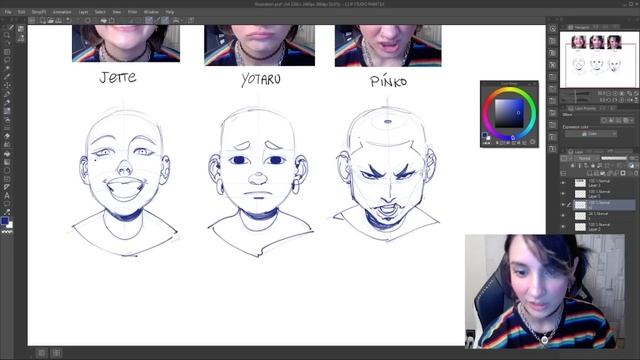Hide Layer 2 using its eye icon
The width and height of the screenshot is (640, 360).
(x=563, y=227)
